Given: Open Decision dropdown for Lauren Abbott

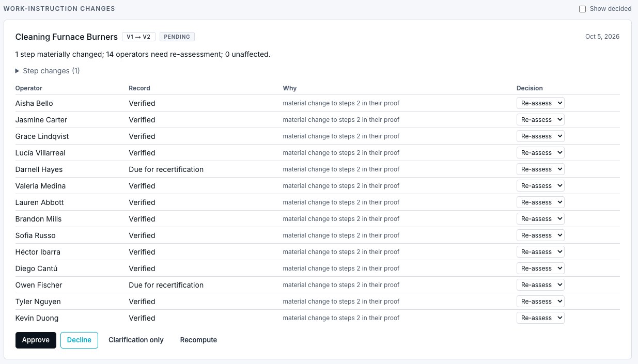Looking at the screenshot, I should click(x=540, y=202).
